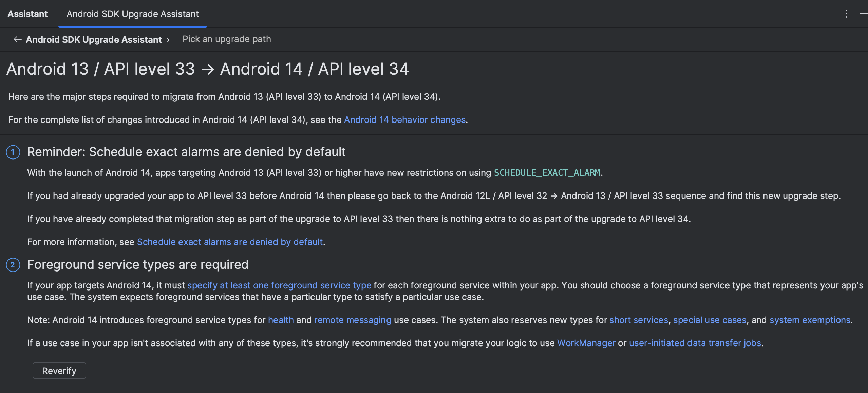Open the health foreground service link

281,320
